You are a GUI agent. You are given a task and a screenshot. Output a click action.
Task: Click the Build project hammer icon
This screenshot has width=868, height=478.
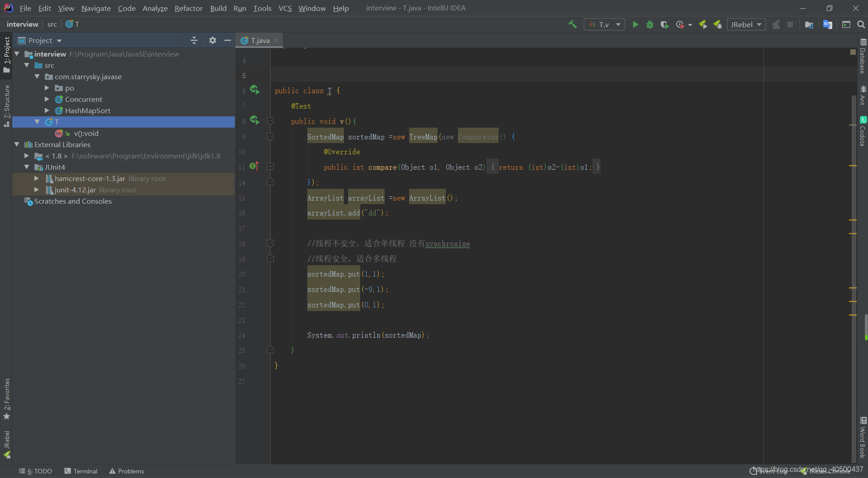(572, 24)
